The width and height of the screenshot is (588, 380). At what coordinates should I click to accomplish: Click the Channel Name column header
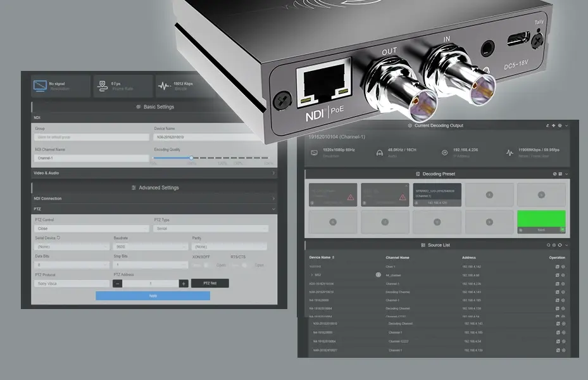[397, 258]
